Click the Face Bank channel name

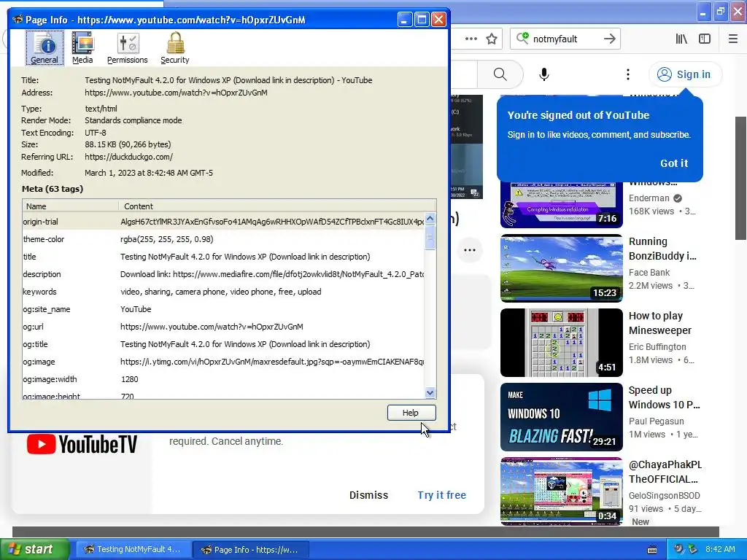(649, 273)
